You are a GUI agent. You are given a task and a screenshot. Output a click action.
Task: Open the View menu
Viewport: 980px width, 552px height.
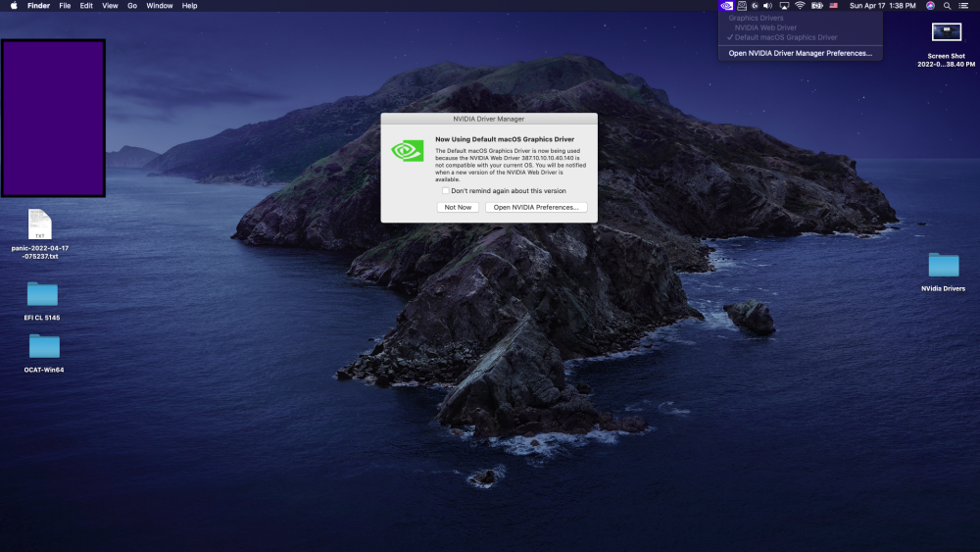[110, 6]
